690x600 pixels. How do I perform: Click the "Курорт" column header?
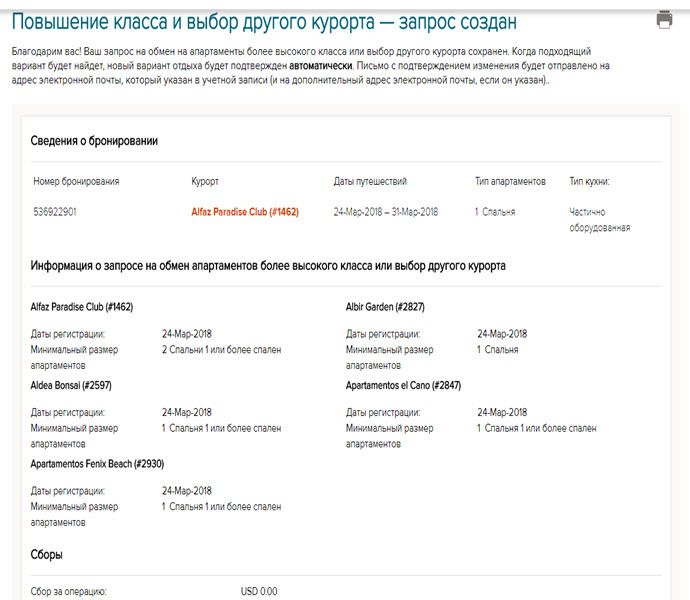pyautogui.click(x=205, y=181)
